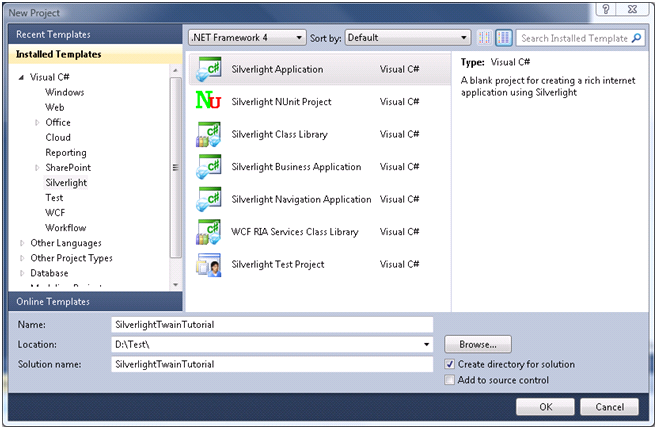Screen dimensions: 657x429
Task: Click the template tree scrollbar thumb
Action: tap(176, 168)
